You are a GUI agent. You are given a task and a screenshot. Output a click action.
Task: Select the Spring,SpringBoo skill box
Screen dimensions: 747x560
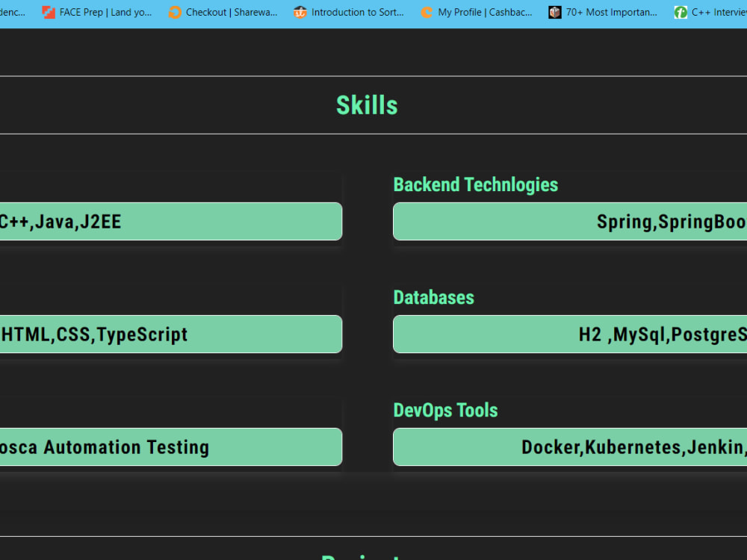coord(570,222)
